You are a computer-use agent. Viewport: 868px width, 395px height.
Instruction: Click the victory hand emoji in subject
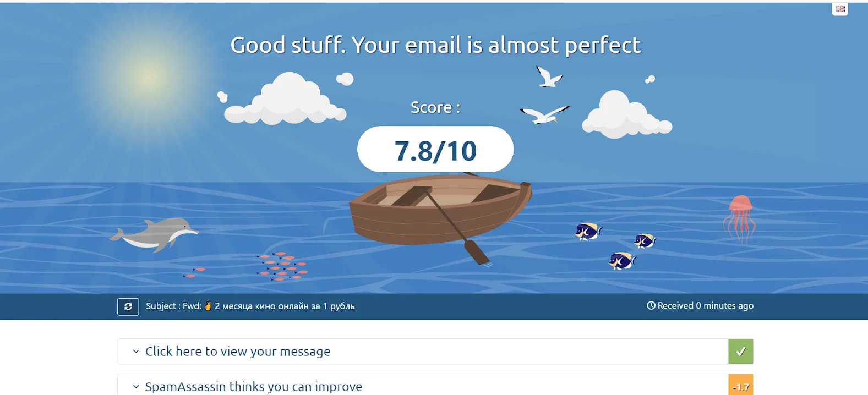pos(208,306)
